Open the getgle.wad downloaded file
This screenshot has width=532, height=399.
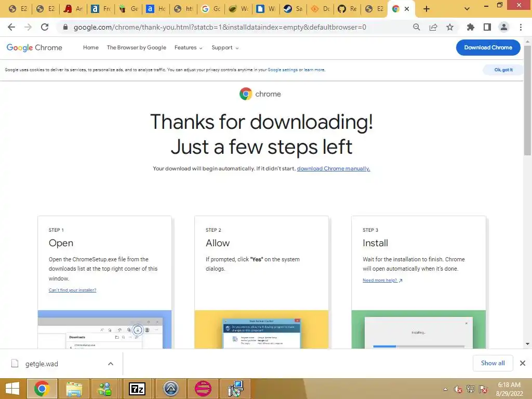tap(42, 364)
